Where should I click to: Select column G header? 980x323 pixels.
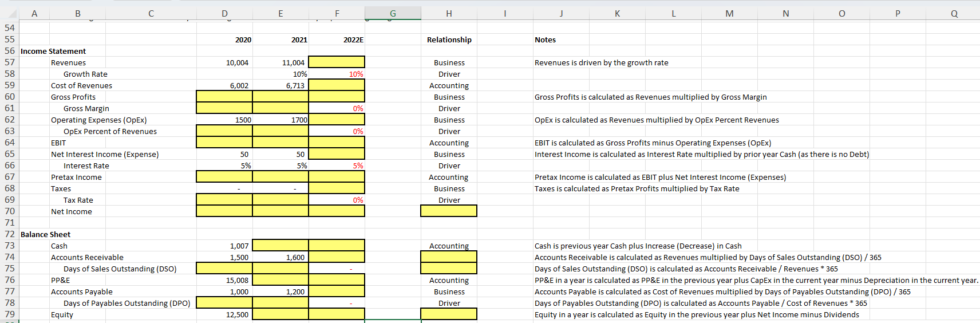pos(393,13)
